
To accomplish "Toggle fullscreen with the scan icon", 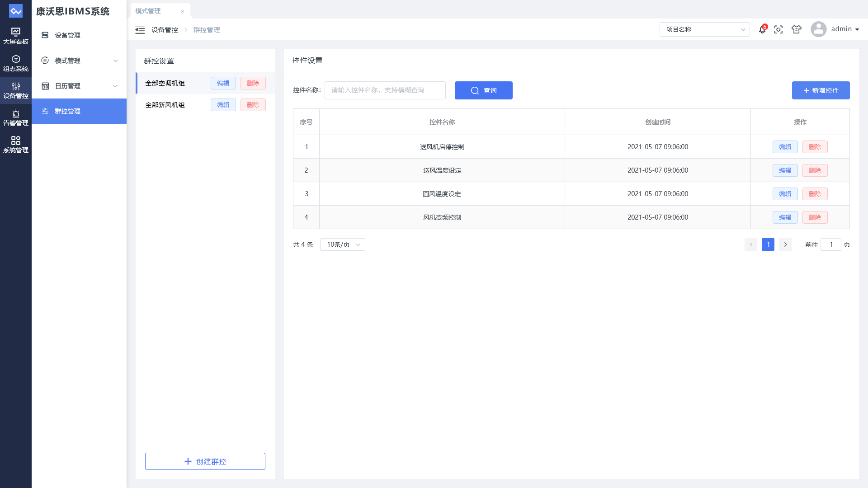I will coord(778,29).
